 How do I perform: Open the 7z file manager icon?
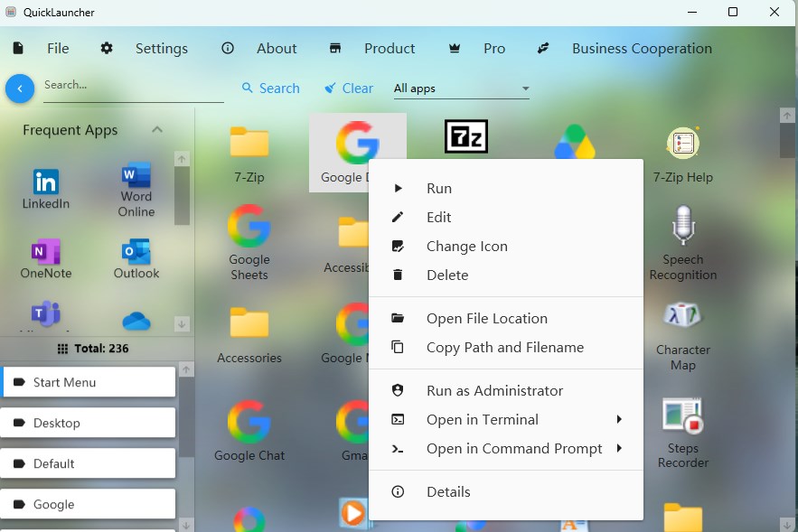(466, 136)
